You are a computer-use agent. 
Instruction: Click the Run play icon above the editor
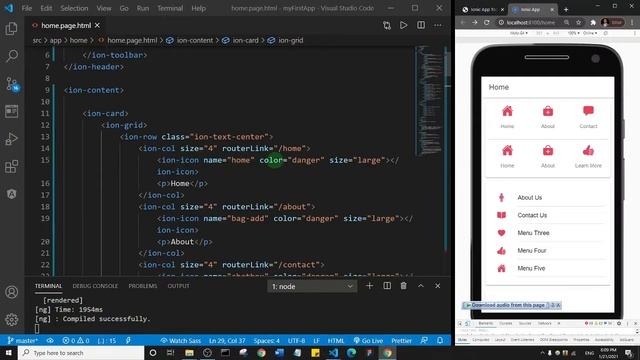pos(404,25)
